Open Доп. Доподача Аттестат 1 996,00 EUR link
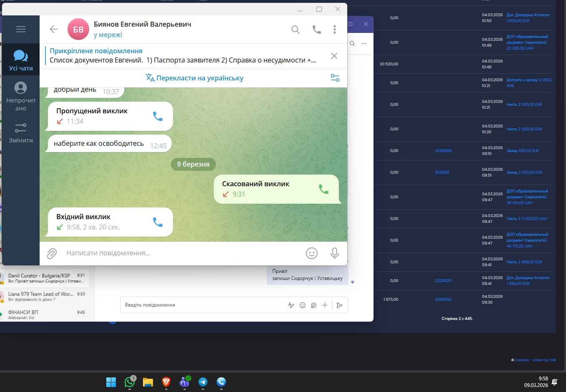The height and width of the screenshot is (392, 566). pos(528,281)
